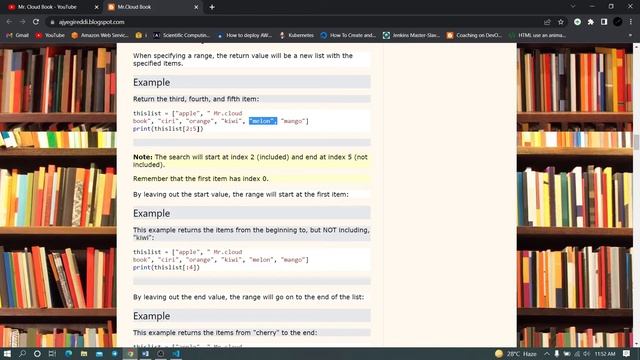Open the Kubernetes bookmark
640x360 pixels.
click(297, 36)
